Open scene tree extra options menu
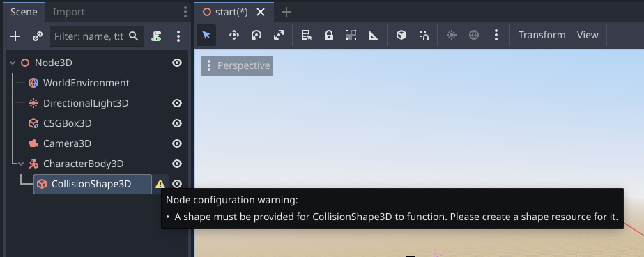This screenshot has width=644, height=257. tap(178, 36)
